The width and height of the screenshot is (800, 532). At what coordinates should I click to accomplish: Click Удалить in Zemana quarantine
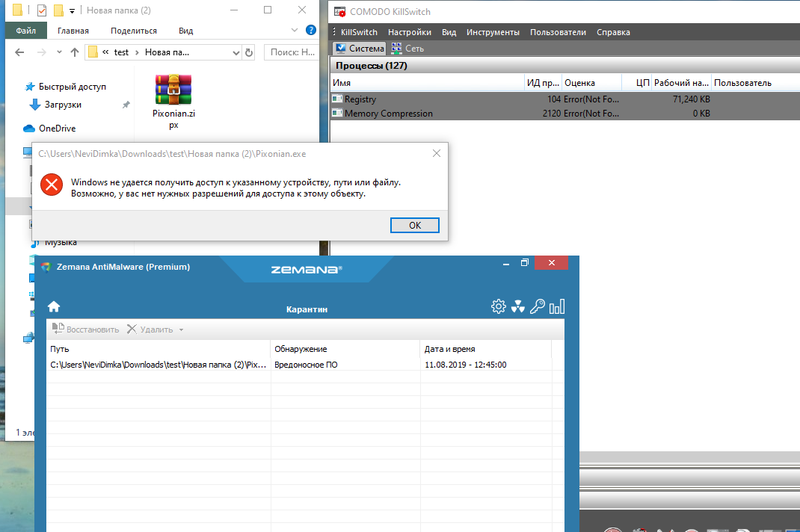pos(150,330)
